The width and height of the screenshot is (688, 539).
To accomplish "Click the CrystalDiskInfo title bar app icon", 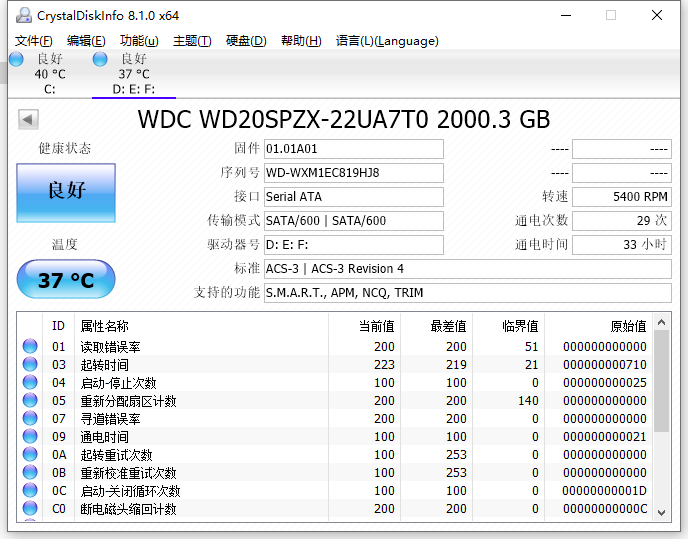I will tap(23, 15).
